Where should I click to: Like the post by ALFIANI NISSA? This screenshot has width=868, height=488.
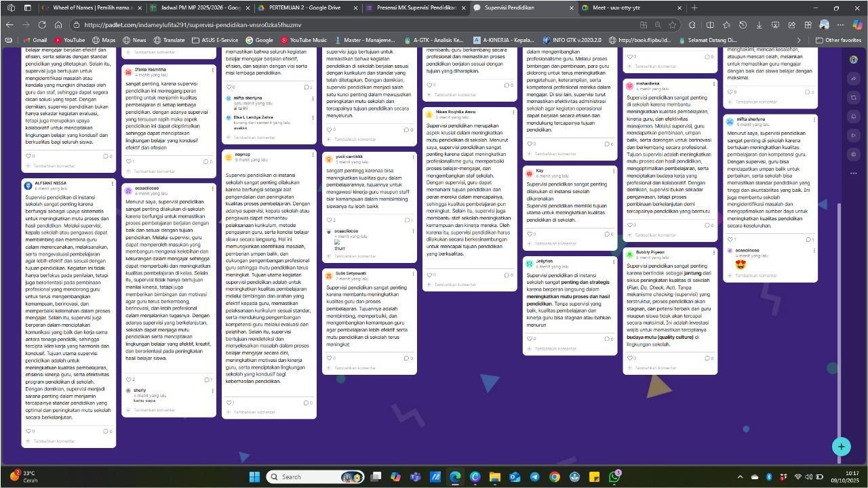pos(28,431)
